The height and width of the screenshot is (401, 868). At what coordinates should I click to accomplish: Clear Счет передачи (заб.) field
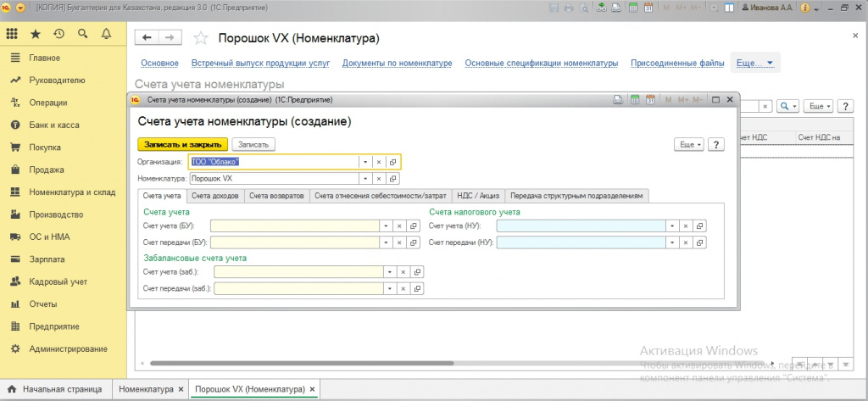(403, 289)
